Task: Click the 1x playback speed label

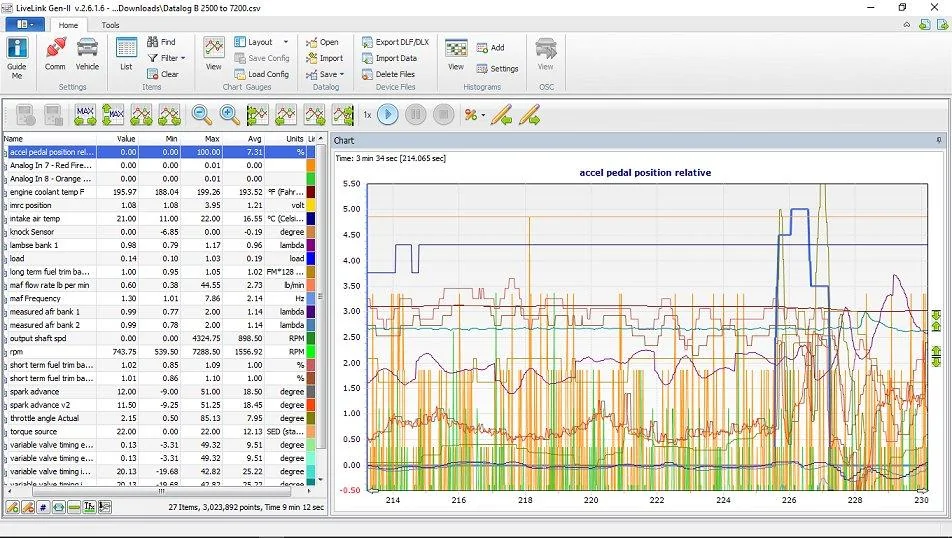Action: tap(367, 114)
